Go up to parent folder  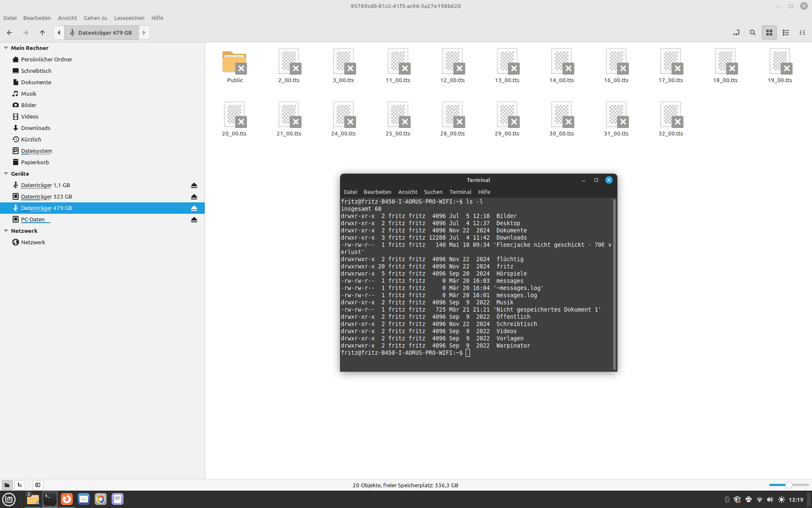(x=42, y=33)
